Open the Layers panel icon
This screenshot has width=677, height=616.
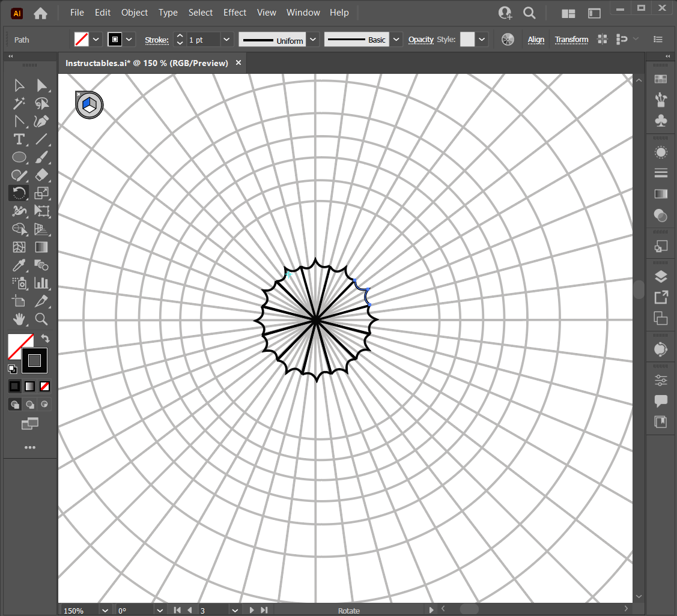[x=661, y=276]
